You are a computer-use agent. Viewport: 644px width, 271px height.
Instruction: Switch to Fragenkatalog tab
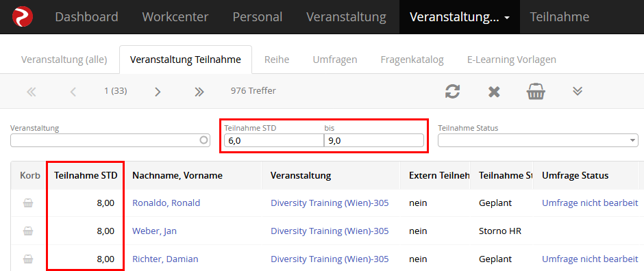pyautogui.click(x=412, y=60)
